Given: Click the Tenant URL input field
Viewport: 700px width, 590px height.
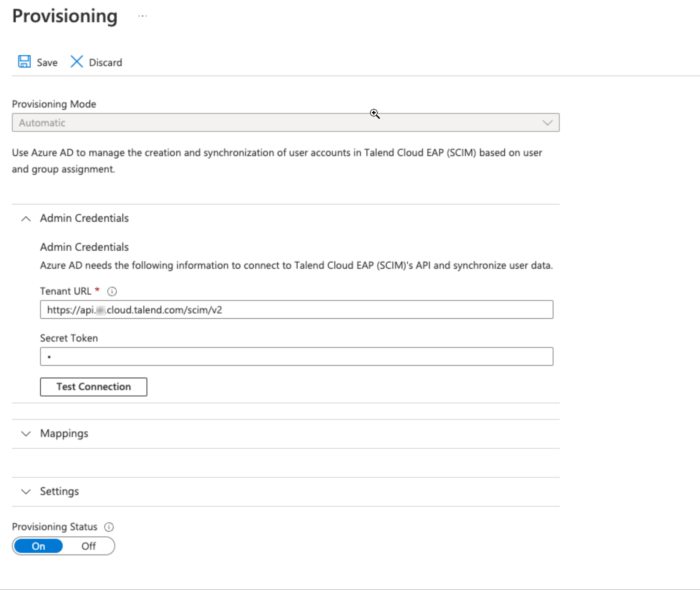Looking at the screenshot, I should click(296, 309).
